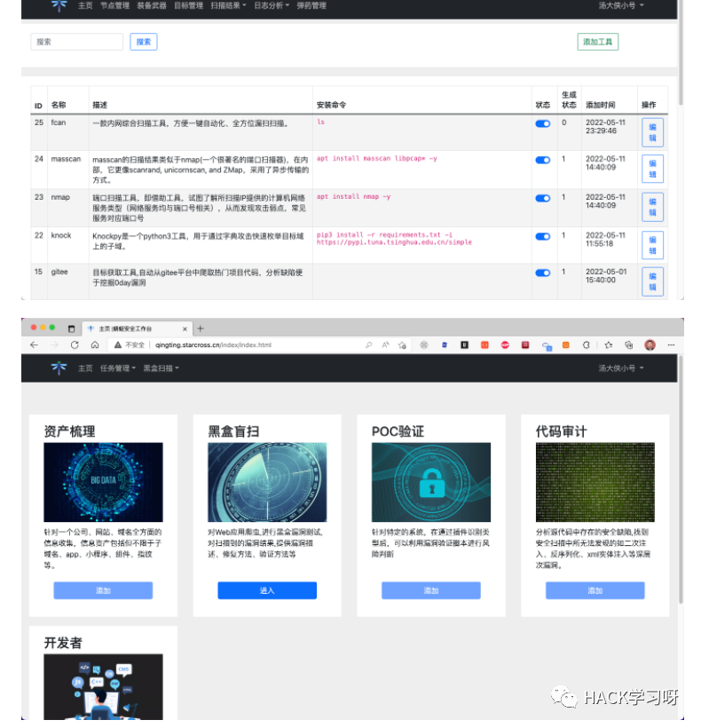
Task: Toggle status switch for fcan
Action: click(543, 123)
